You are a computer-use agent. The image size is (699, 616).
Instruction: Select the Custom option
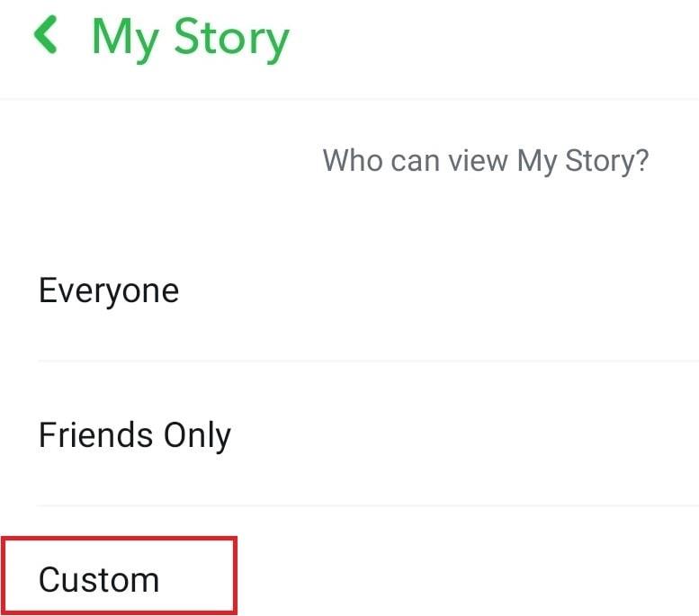(x=99, y=579)
